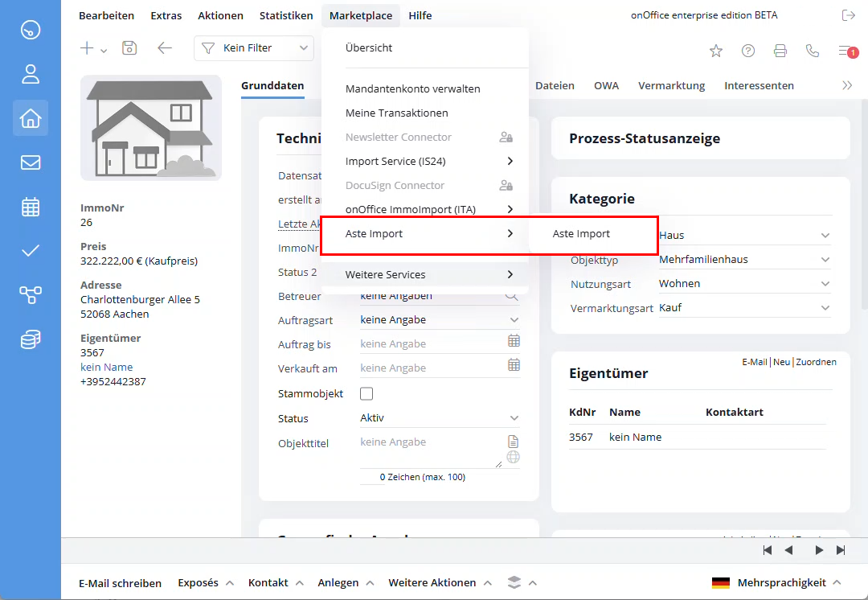Toggle the Stammobjekt checkbox
Viewport: 868px width, 600px height.
tap(366, 394)
